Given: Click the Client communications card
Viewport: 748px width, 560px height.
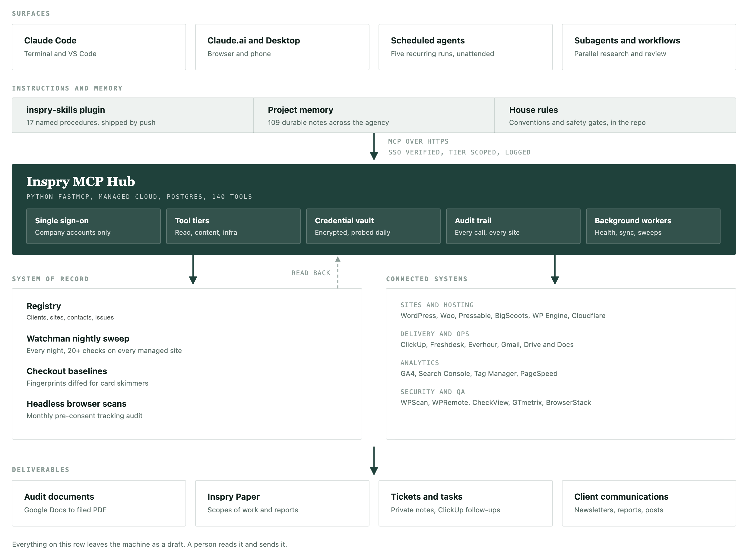Looking at the screenshot, I should click(x=648, y=503).
